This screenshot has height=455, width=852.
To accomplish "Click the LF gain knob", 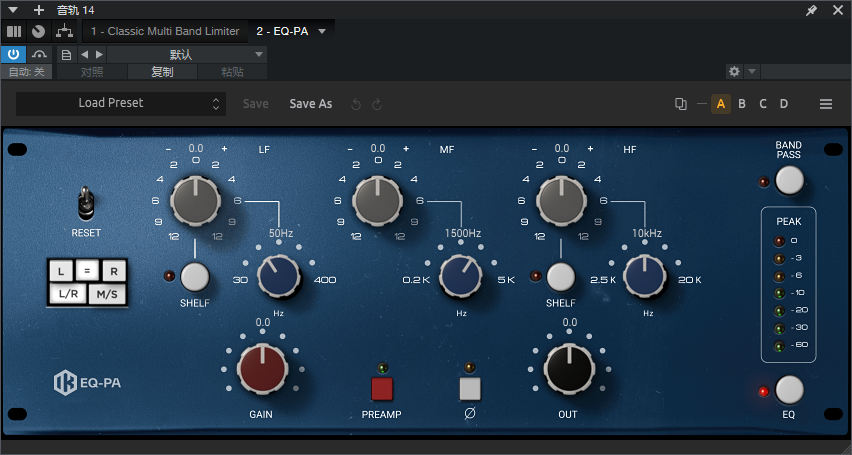I will click(196, 201).
